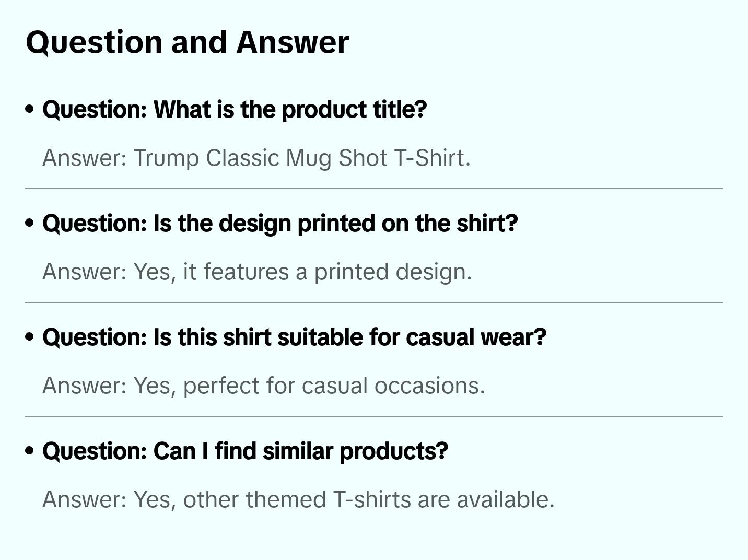Viewport: 748px width, 560px height.
Task: Select the "suitable for casual wear?" question
Action: (x=294, y=337)
